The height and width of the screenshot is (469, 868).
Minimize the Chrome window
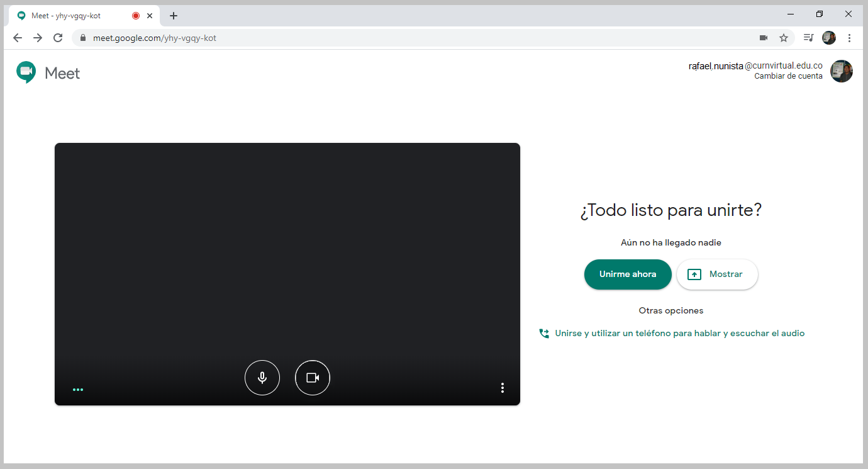click(x=791, y=14)
